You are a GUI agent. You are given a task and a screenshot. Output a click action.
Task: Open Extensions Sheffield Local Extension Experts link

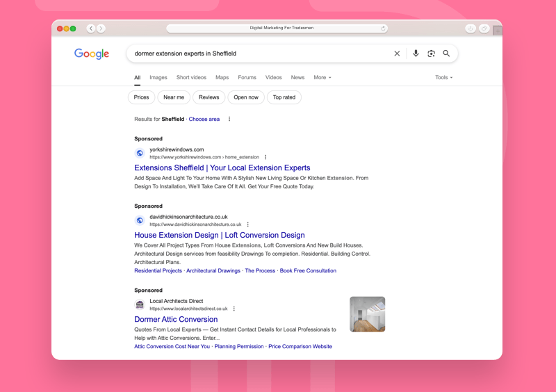222,168
